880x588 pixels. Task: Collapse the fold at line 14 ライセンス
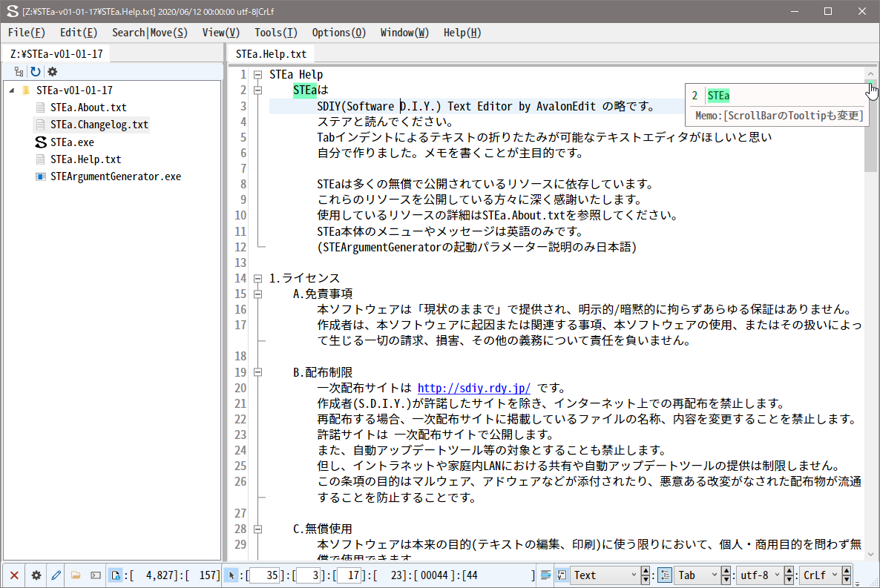(x=257, y=278)
